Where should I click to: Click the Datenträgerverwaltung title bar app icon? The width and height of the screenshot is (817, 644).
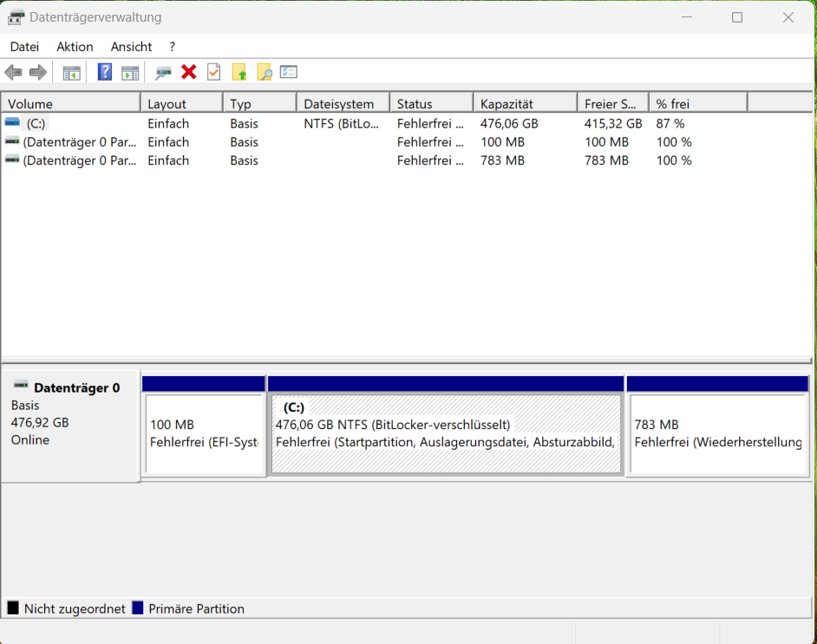(x=16, y=17)
